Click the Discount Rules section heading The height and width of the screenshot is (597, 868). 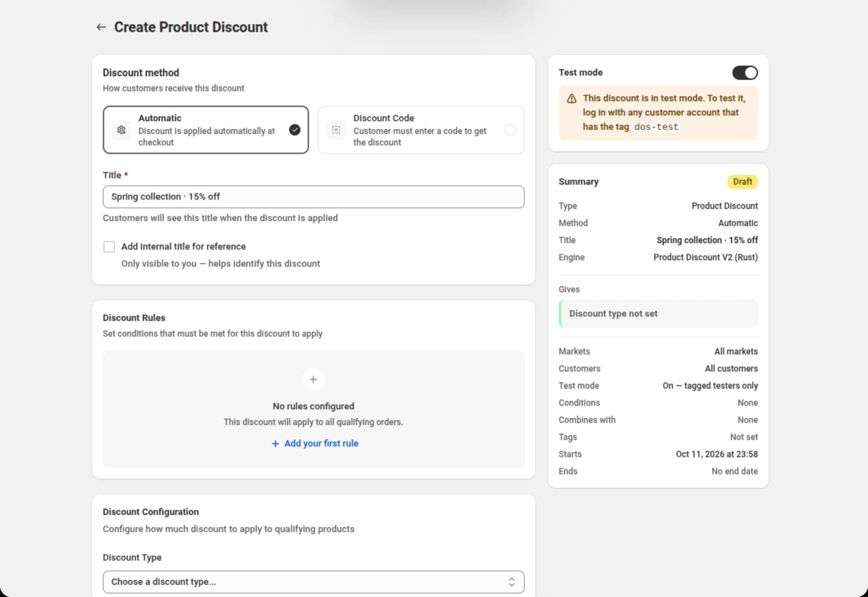[134, 318]
